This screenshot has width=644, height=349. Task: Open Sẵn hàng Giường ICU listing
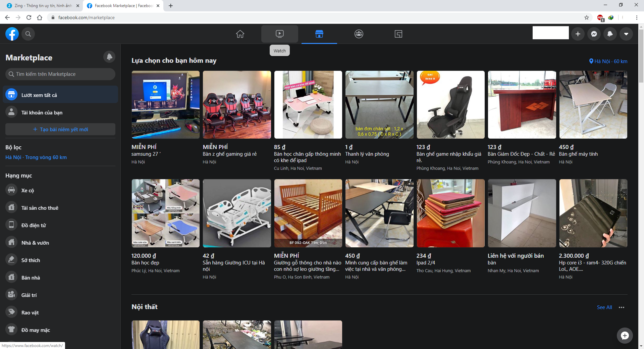pos(237,213)
